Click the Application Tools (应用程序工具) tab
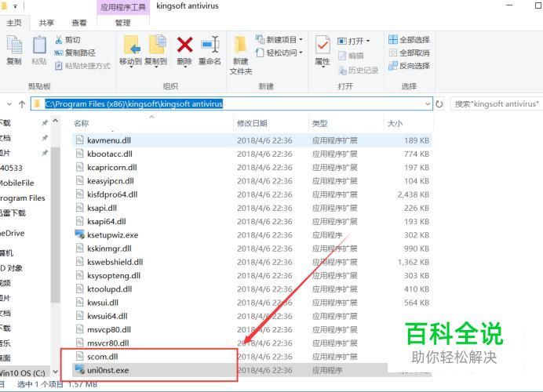This screenshot has height=392, width=543. tap(123, 7)
